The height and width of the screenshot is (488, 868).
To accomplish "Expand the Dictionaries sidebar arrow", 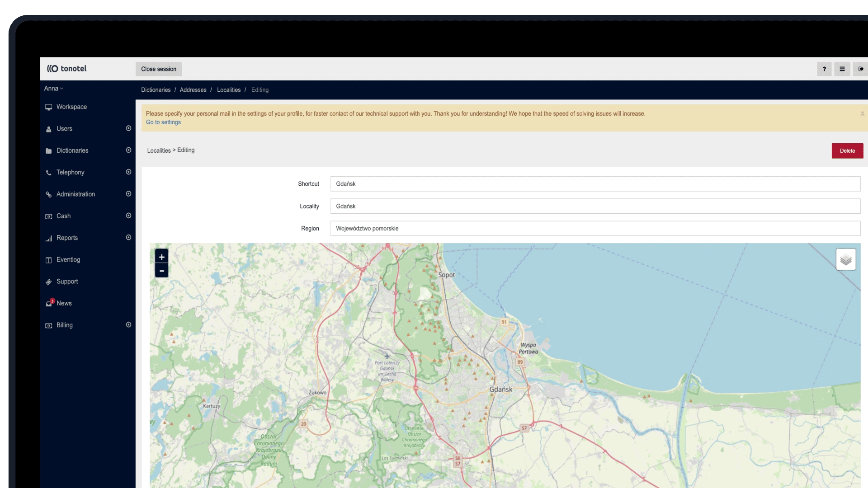I will click(128, 150).
